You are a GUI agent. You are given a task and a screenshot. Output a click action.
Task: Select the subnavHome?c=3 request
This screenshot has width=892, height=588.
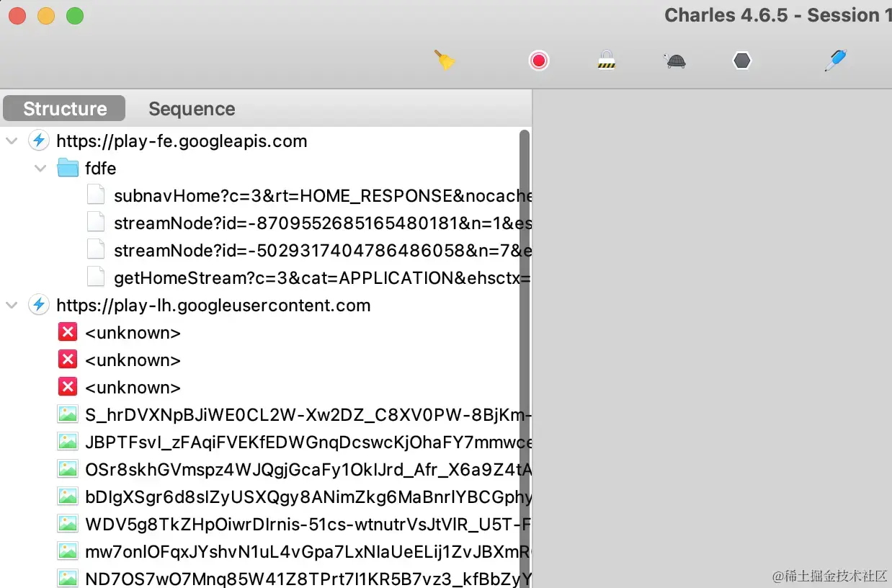coord(323,196)
